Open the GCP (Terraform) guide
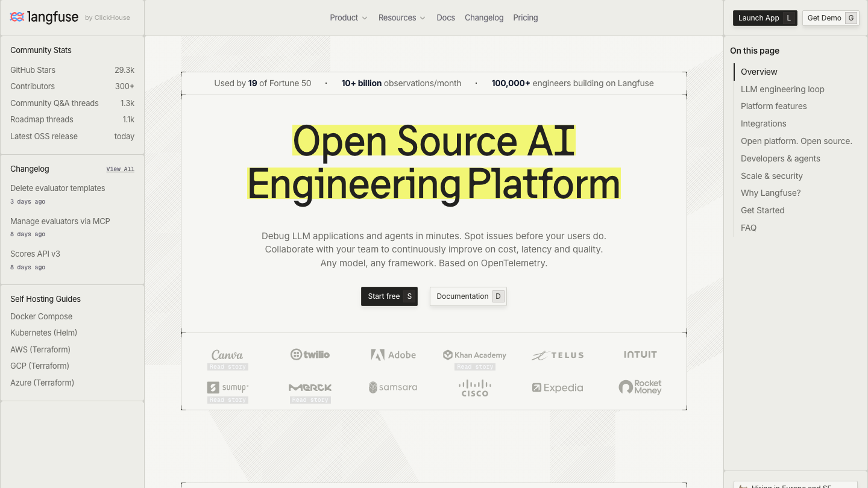Screen dimensions: 868x488 40,366
